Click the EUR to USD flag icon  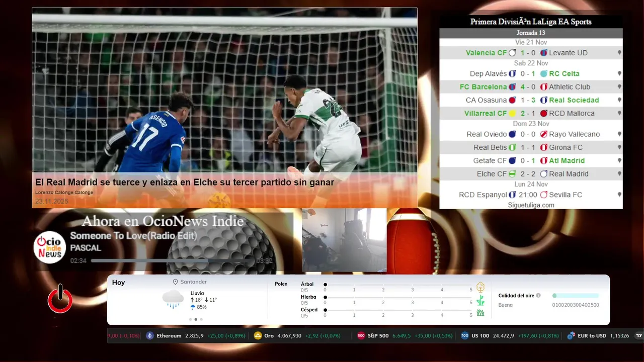tap(571, 336)
